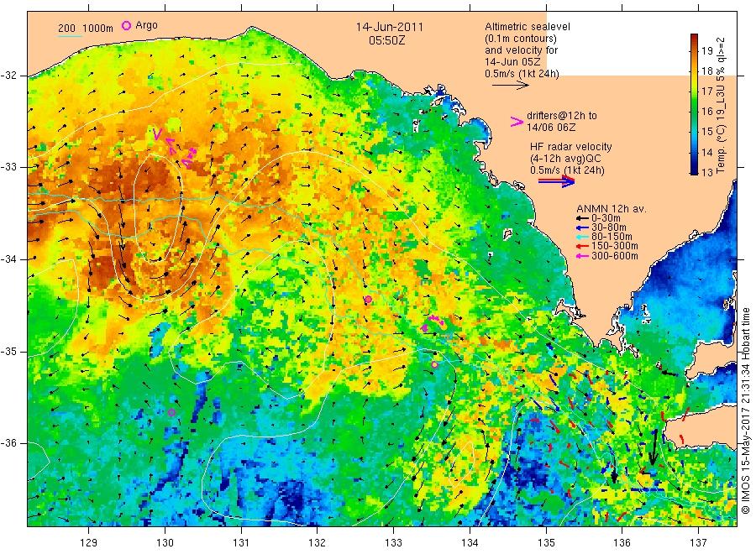Click latitude tick label -34
The image size is (756, 554).
tap(8, 259)
